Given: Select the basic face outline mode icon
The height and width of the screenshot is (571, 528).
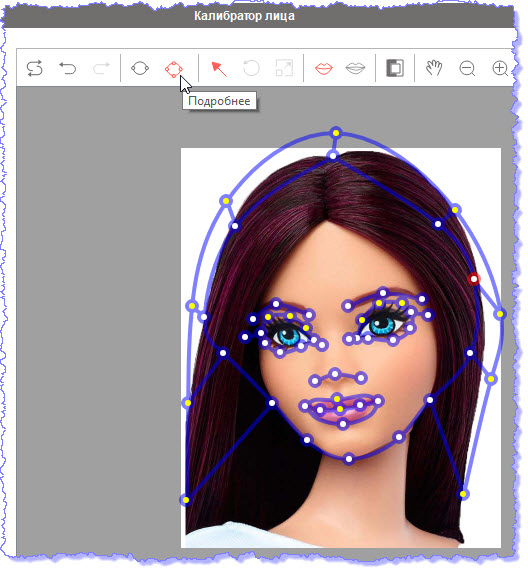Looking at the screenshot, I should (x=140, y=68).
